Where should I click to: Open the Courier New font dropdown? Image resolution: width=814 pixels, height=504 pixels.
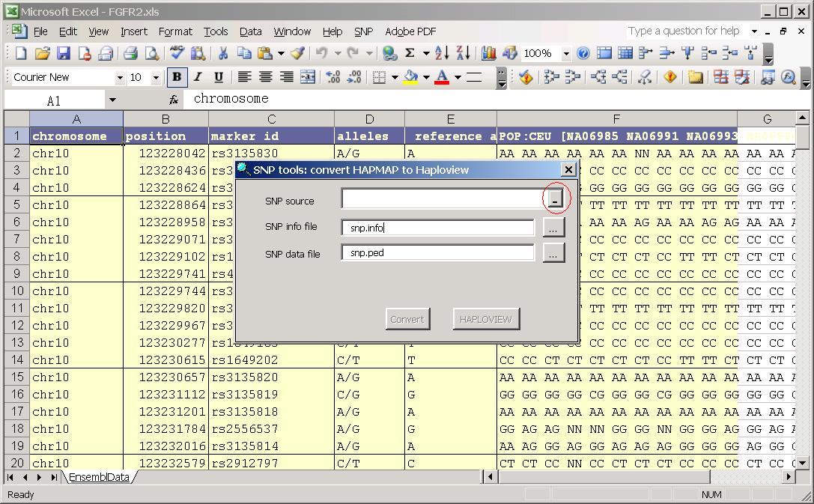click(x=119, y=78)
